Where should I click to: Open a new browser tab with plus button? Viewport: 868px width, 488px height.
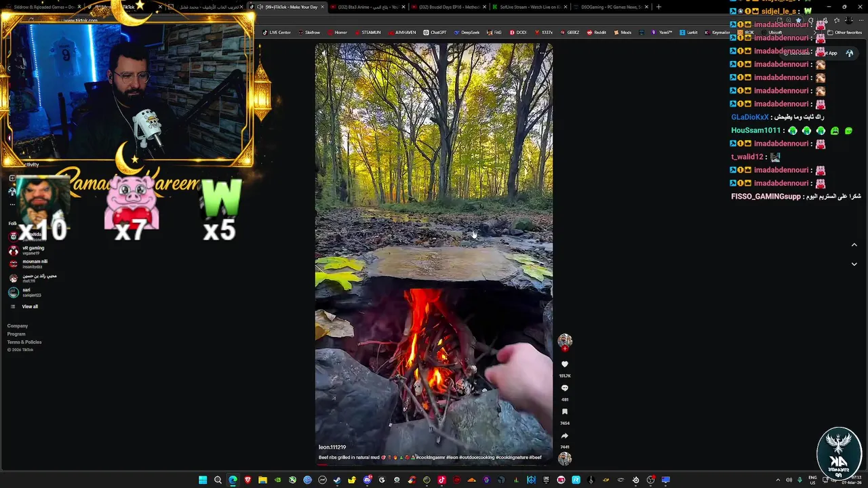click(658, 7)
